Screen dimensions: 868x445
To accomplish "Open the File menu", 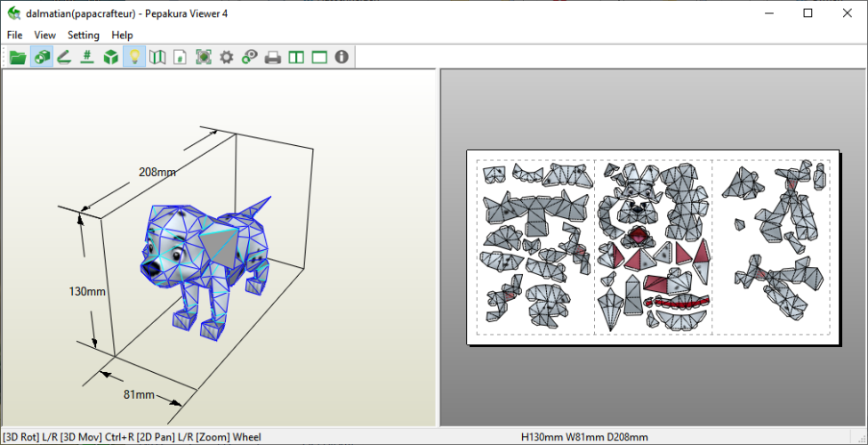I will (x=14, y=35).
